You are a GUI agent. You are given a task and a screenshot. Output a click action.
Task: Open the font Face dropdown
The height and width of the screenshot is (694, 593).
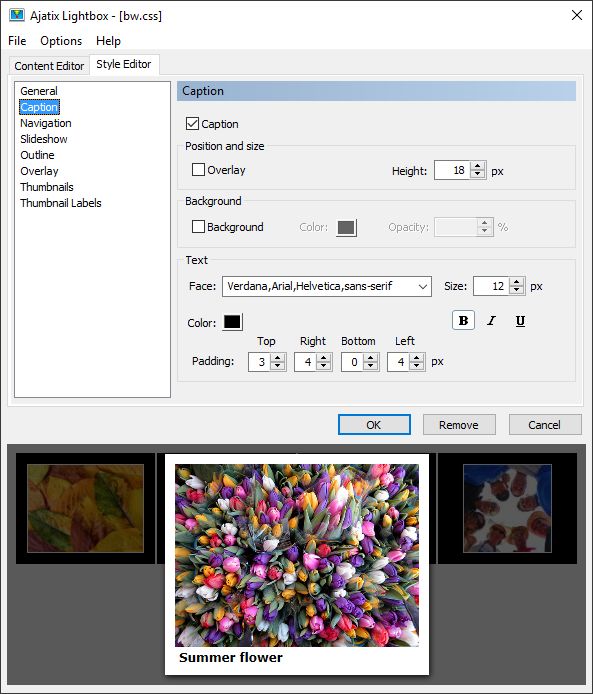pos(327,286)
